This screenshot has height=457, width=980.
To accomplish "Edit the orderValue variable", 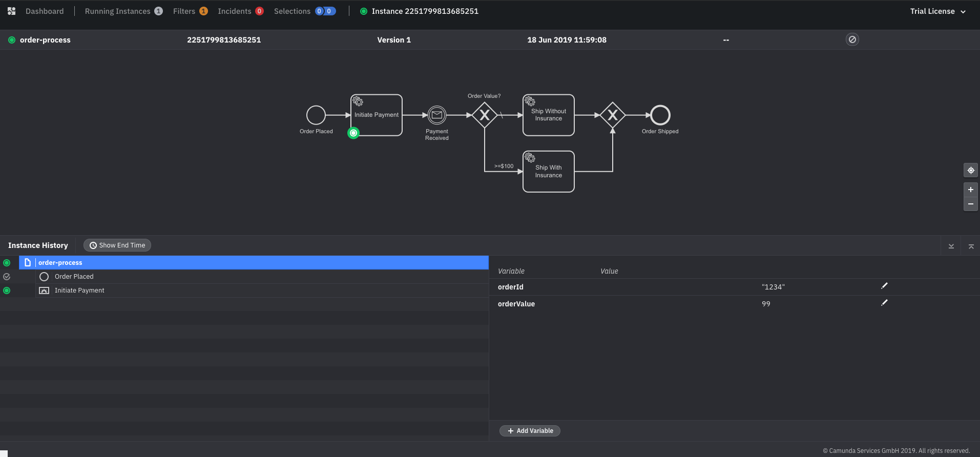I will tap(884, 303).
